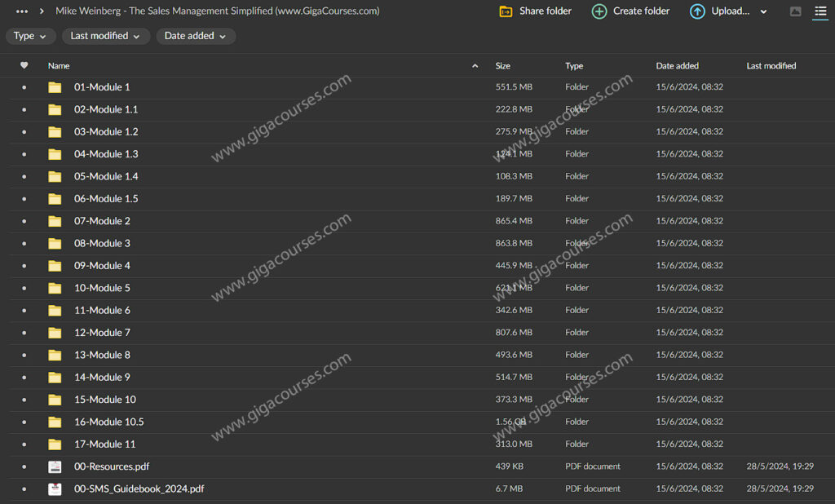The width and height of the screenshot is (835, 504).
Task: Click the Share folder icon
Action: tap(506, 11)
